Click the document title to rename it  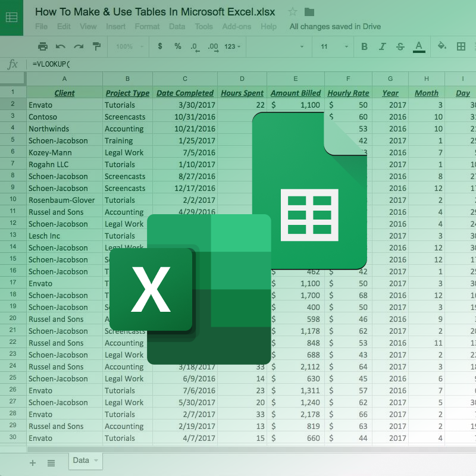click(x=155, y=12)
